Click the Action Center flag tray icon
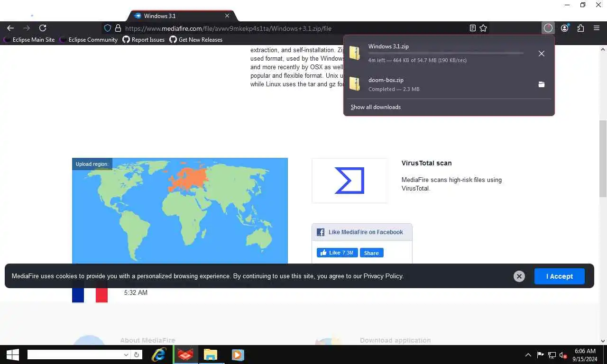Image resolution: width=607 pixels, height=364 pixels. pos(540,355)
